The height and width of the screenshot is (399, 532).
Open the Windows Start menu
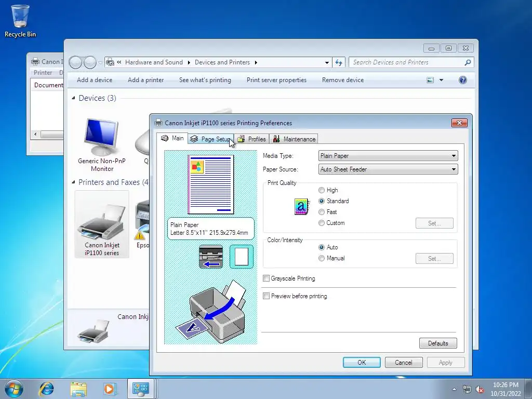point(14,389)
